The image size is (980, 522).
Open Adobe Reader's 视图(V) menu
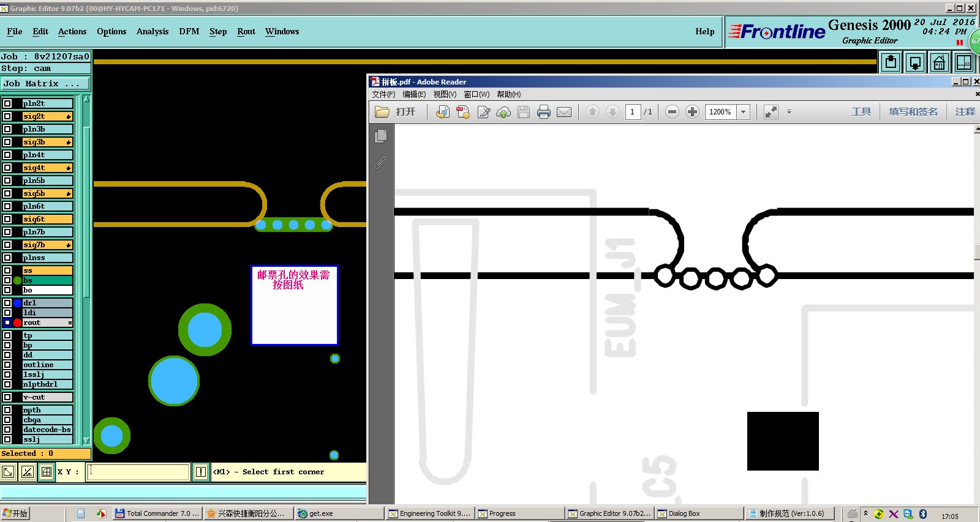coord(445,94)
